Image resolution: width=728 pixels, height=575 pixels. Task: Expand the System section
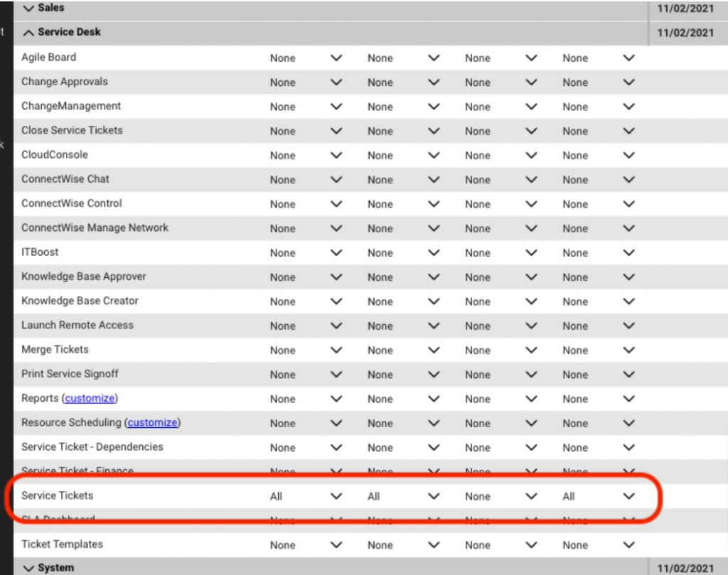pos(28,568)
